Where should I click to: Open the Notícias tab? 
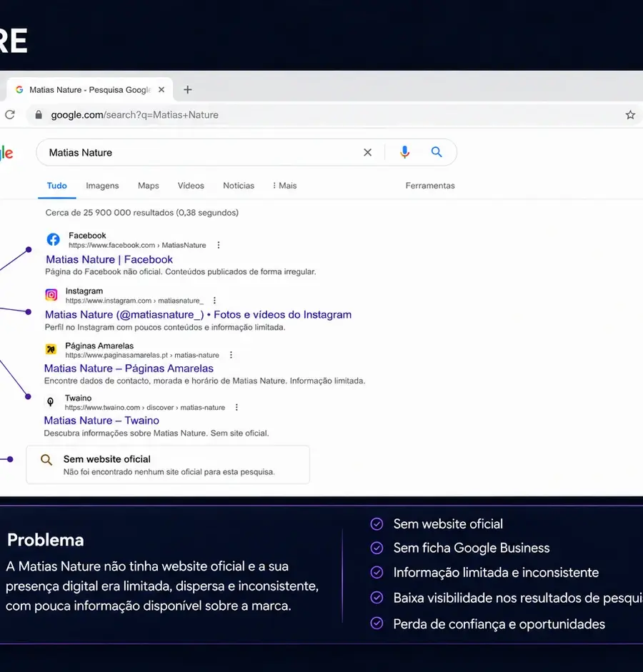[239, 186]
